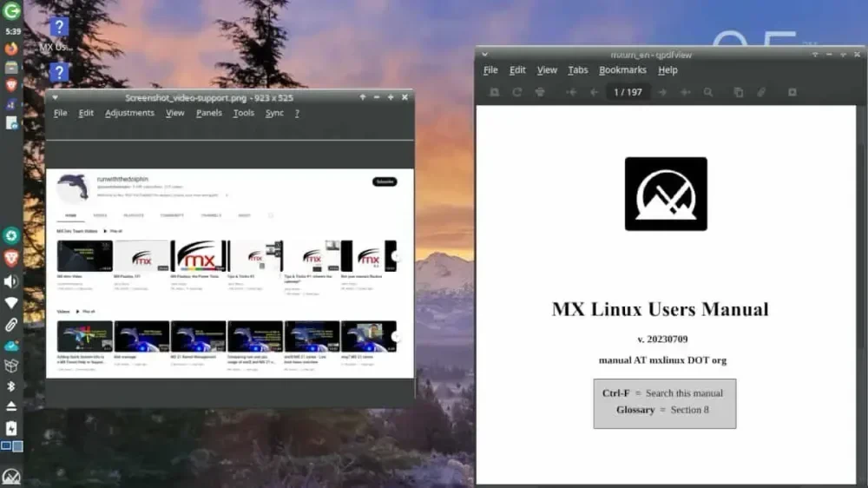Open the MX Us... desktop help icon
The image size is (868, 488).
pos(59,27)
